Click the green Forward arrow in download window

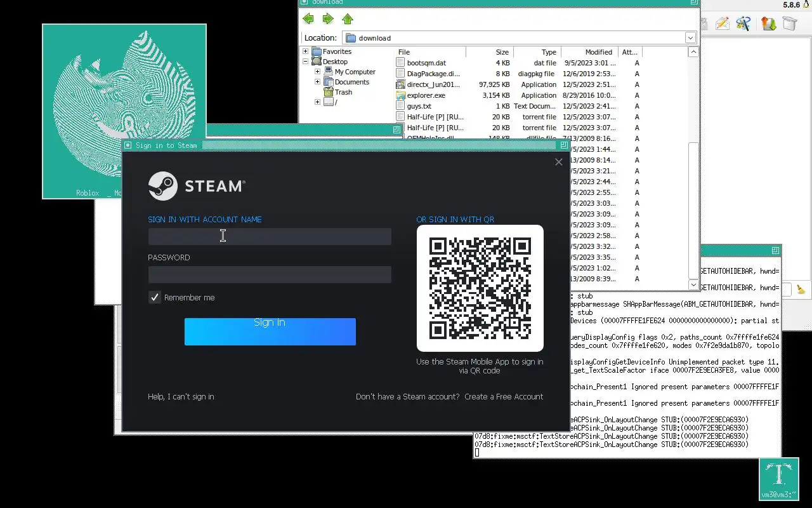point(328,19)
